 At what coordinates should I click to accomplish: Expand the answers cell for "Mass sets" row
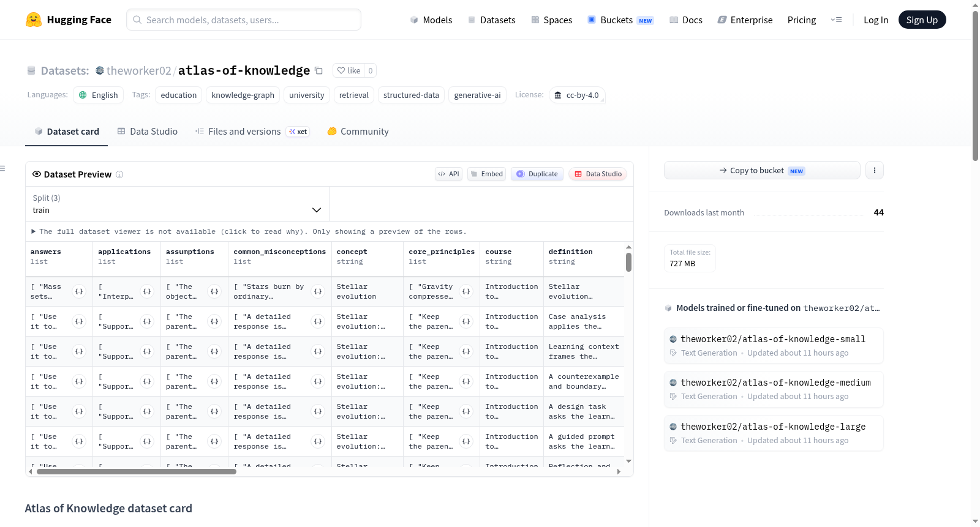[79, 291]
